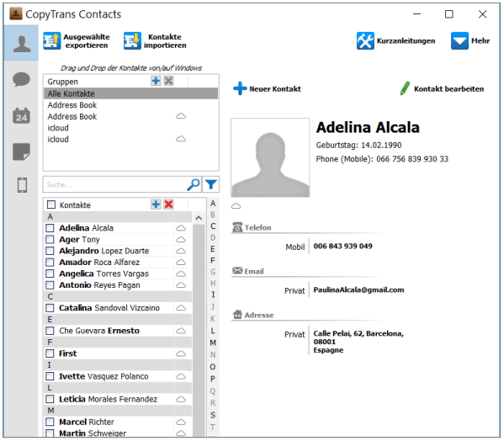Delete contacts with red X icon
The width and height of the screenshot is (504, 441).
tap(169, 205)
